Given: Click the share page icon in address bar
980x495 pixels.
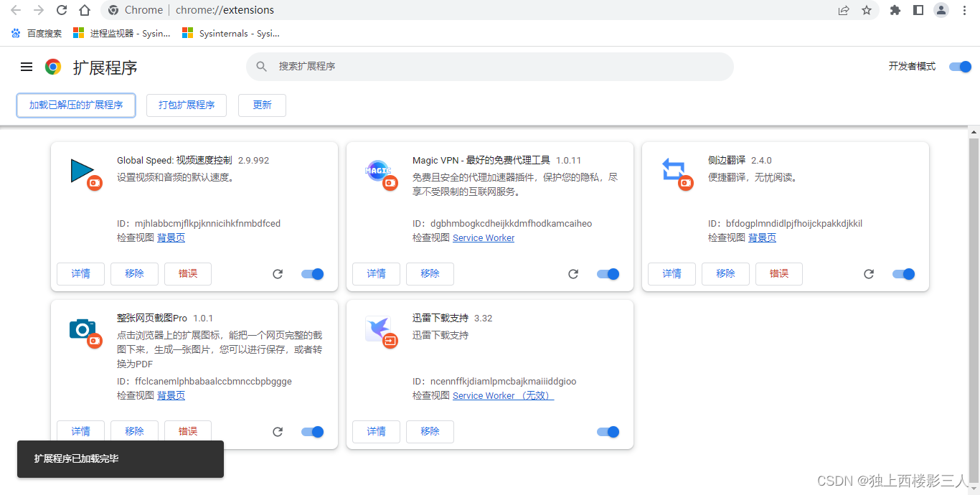Looking at the screenshot, I should tap(844, 10).
